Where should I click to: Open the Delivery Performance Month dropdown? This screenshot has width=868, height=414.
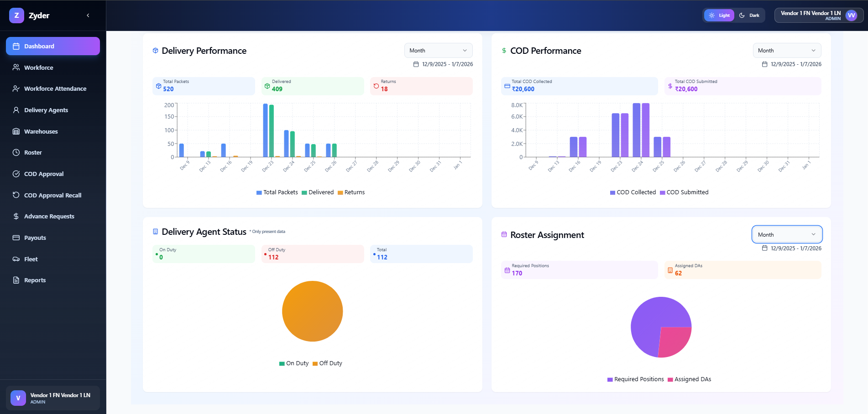pos(438,50)
